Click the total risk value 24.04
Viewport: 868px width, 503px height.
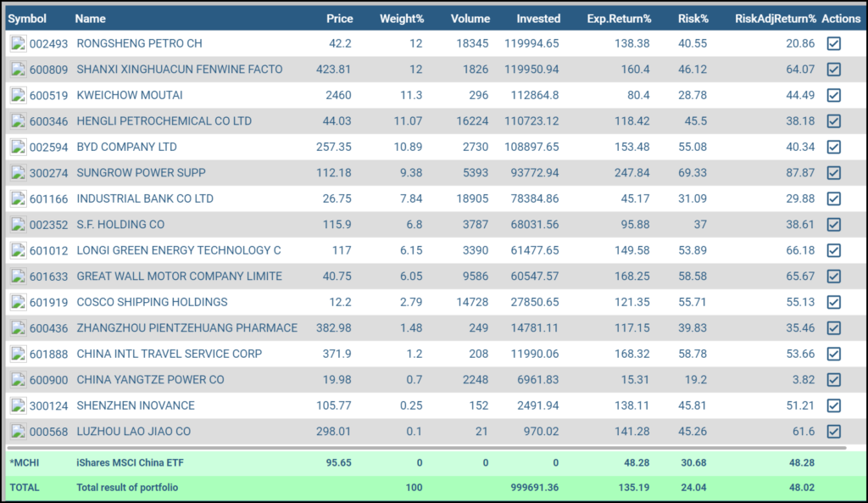pos(693,488)
